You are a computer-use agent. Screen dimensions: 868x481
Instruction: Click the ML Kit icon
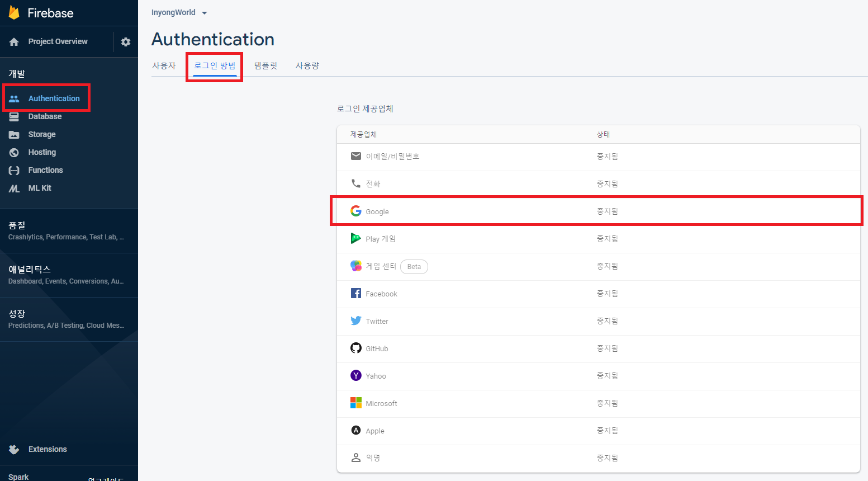point(14,188)
